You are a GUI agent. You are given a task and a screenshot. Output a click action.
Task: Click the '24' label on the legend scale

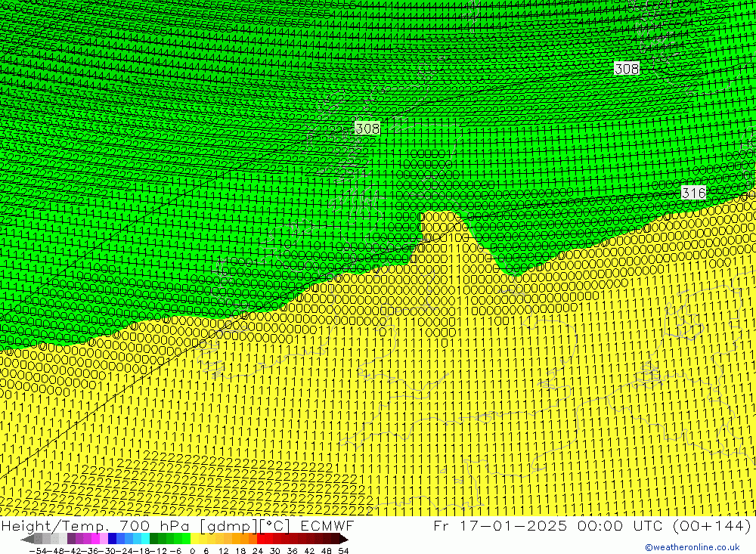point(258,551)
